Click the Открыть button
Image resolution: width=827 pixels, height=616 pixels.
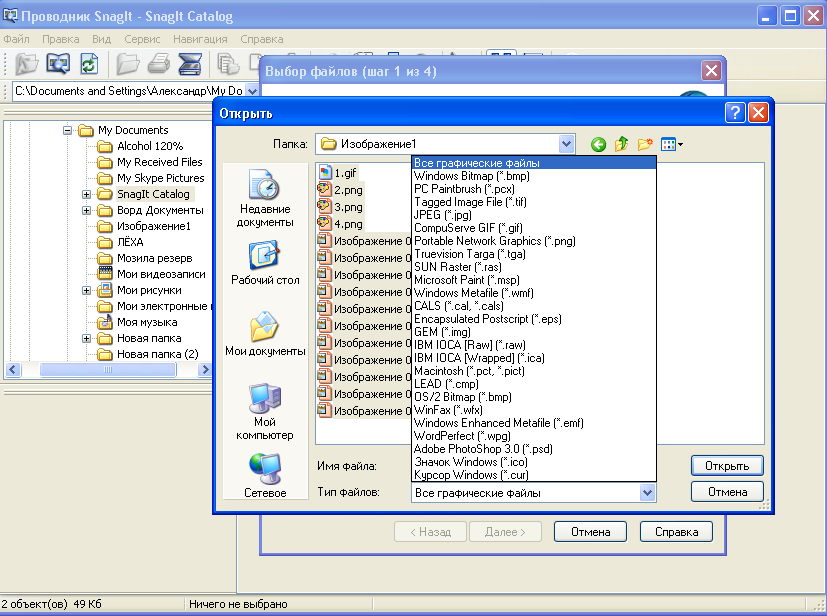pos(727,466)
